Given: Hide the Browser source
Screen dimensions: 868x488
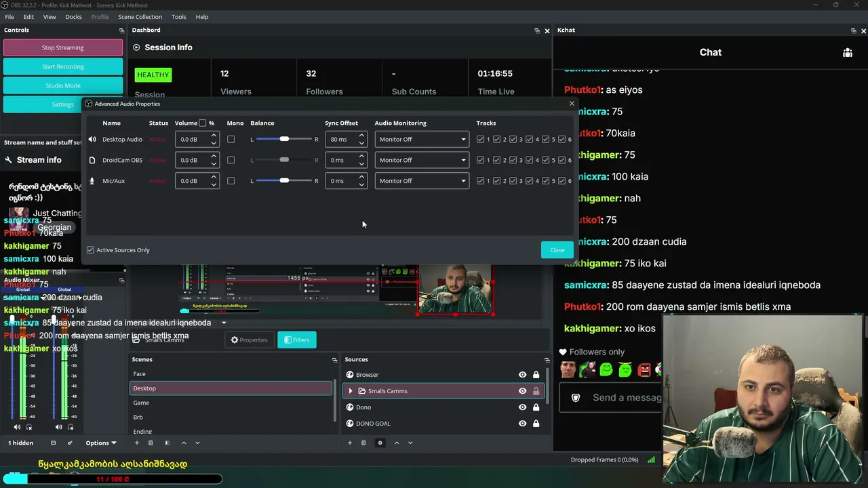Looking at the screenshot, I should [522, 375].
